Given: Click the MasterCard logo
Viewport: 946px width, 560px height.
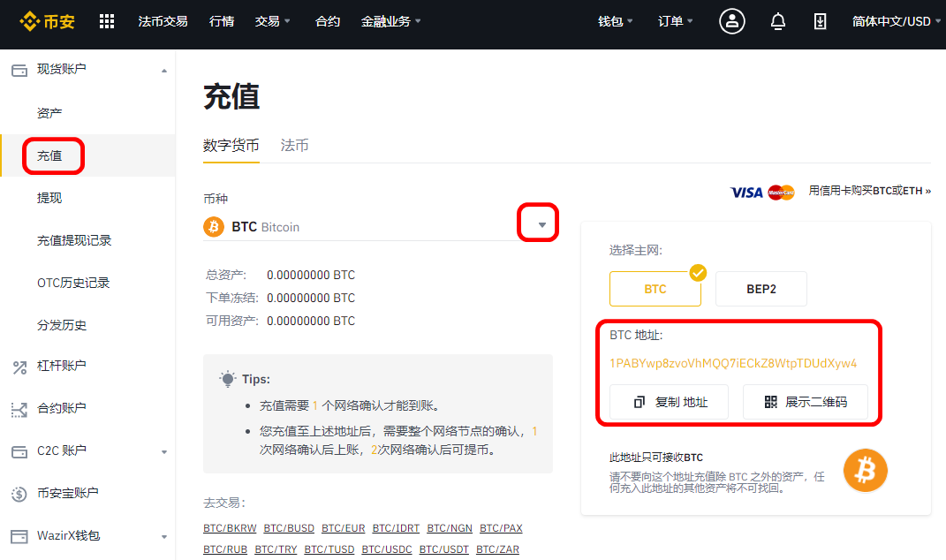Looking at the screenshot, I should click(782, 193).
